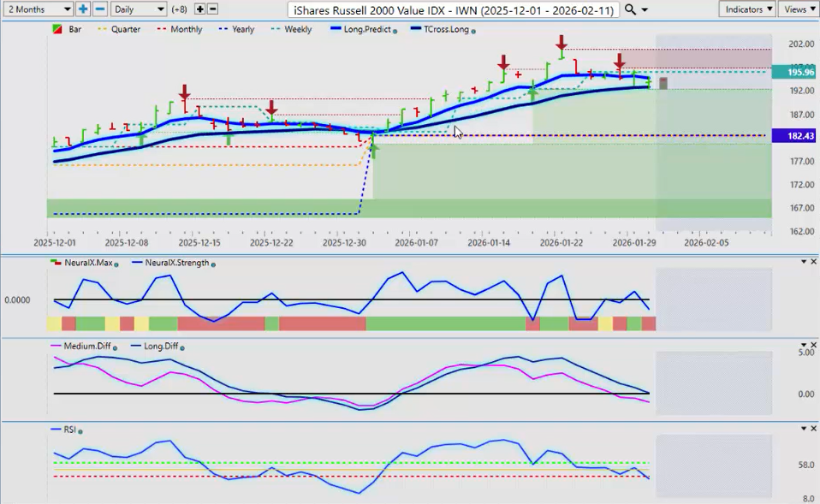Close the NeuralX indicator panel
820x504 pixels.
[813, 262]
